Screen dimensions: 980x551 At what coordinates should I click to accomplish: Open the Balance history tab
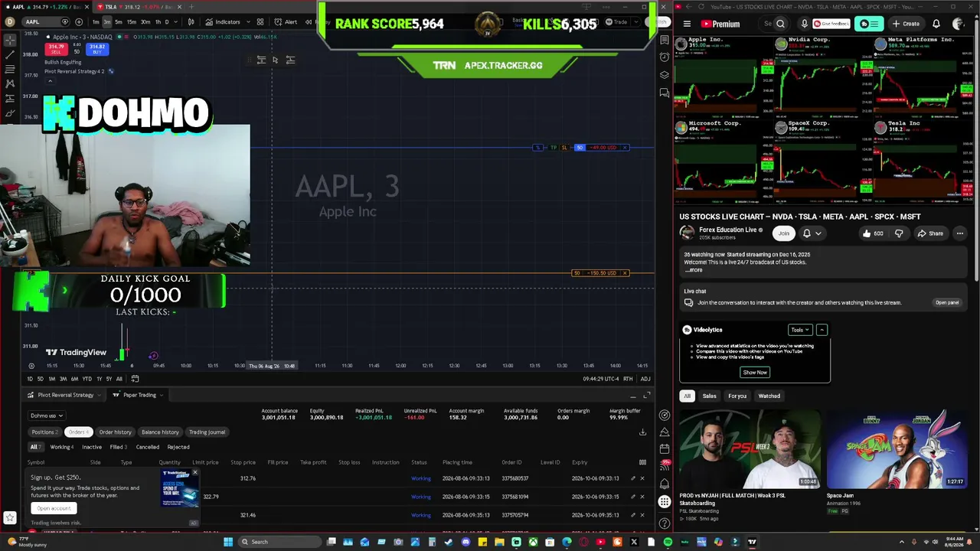[x=160, y=432]
